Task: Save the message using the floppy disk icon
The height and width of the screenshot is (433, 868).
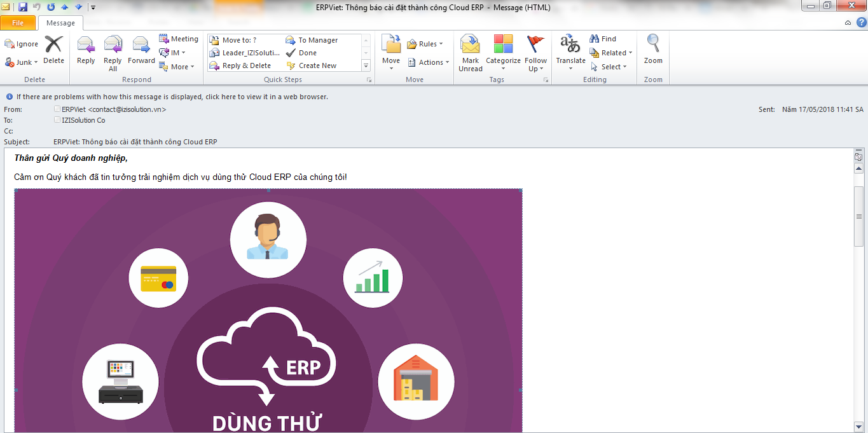Action: pyautogui.click(x=23, y=7)
